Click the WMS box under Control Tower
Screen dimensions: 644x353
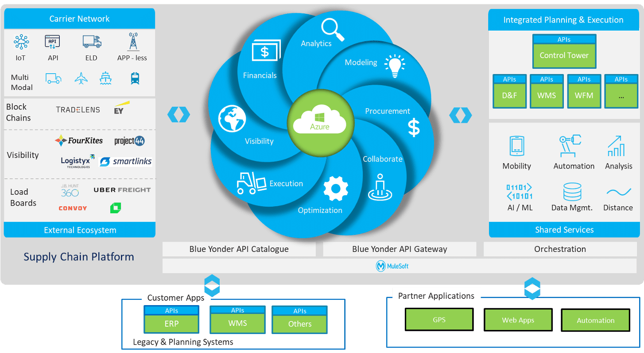click(547, 91)
